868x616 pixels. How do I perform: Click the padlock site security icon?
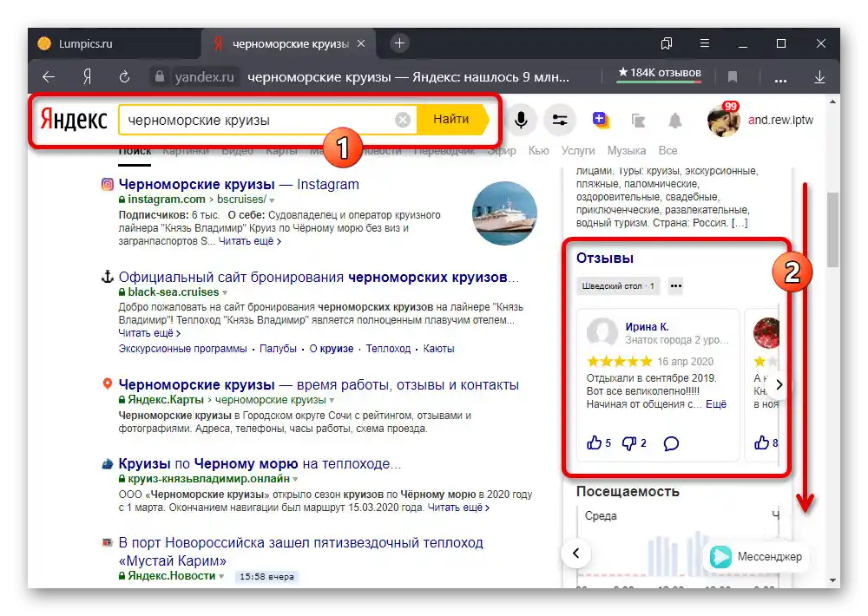click(160, 76)
